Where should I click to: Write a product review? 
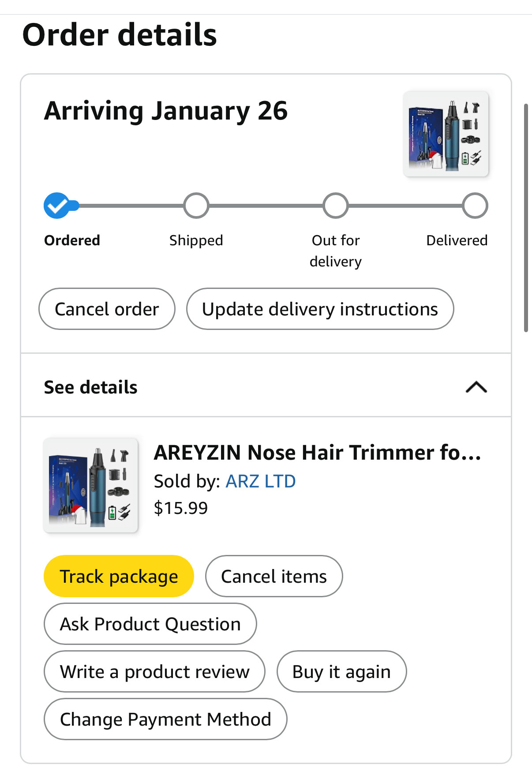(x=155, y=671)
